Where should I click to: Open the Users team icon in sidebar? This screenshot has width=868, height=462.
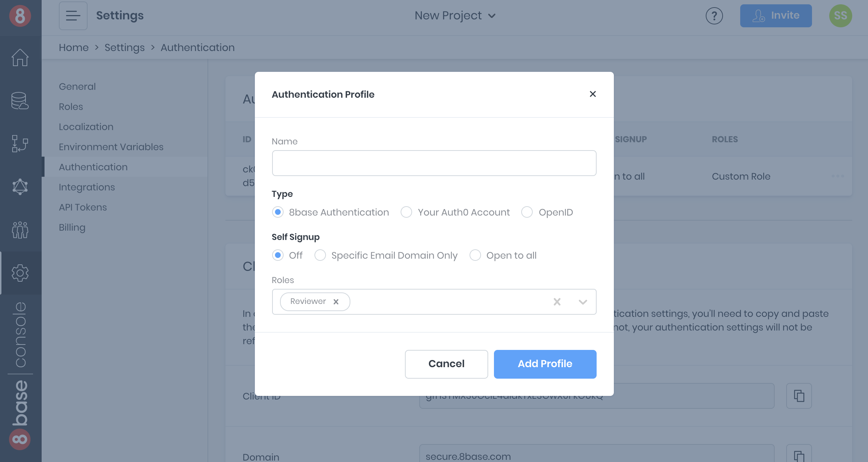coord(20,230)
